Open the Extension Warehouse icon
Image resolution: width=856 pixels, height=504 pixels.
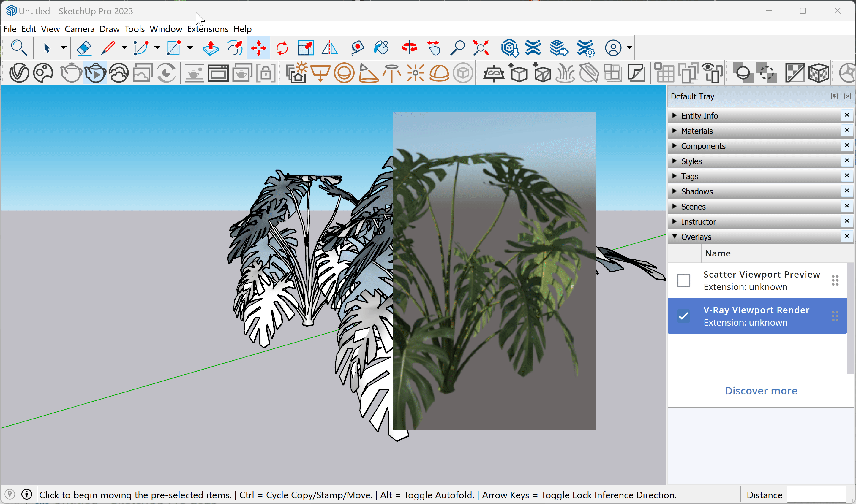pyautogui.click(x=533, y=47)
